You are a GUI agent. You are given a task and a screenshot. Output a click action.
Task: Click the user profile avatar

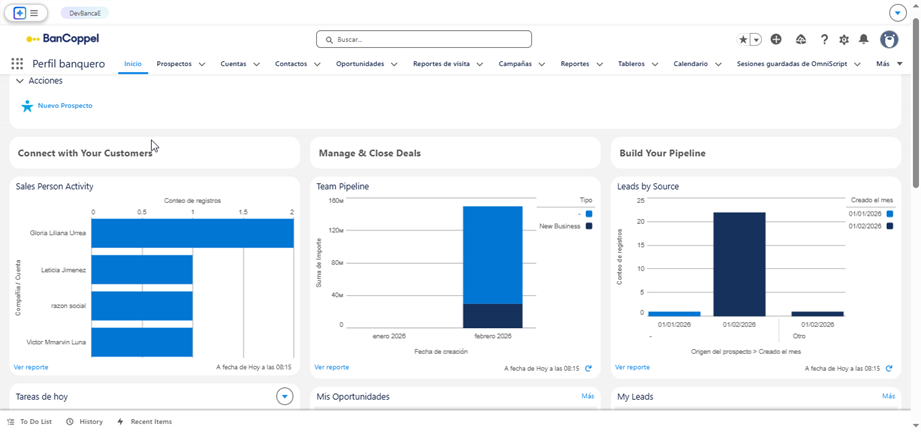[x=889, y=40]
